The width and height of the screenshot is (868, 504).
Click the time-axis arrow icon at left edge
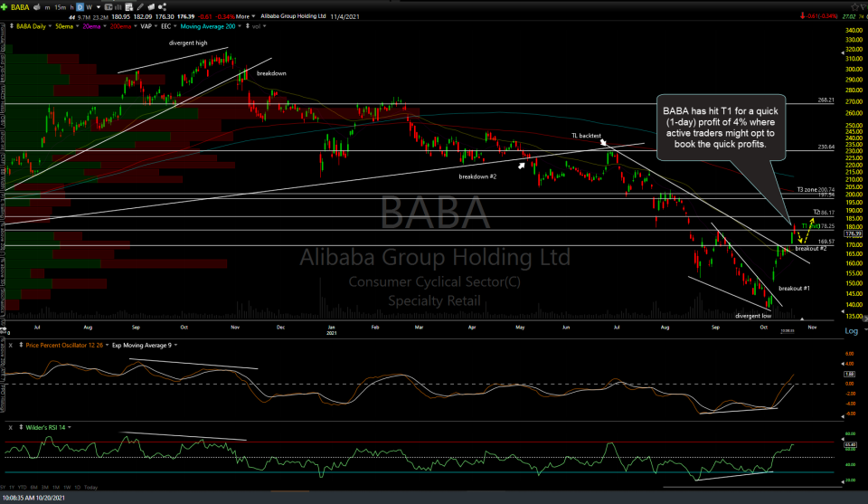pyautogui.click(x=3, y=330)
